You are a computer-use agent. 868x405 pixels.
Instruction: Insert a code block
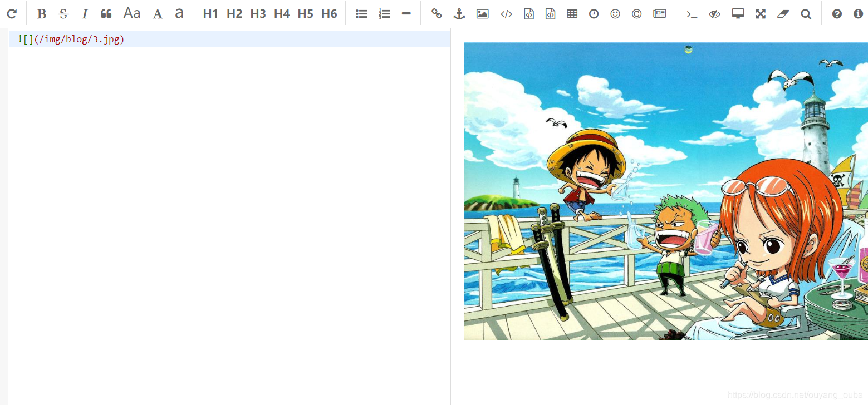[x=550, y=14]
